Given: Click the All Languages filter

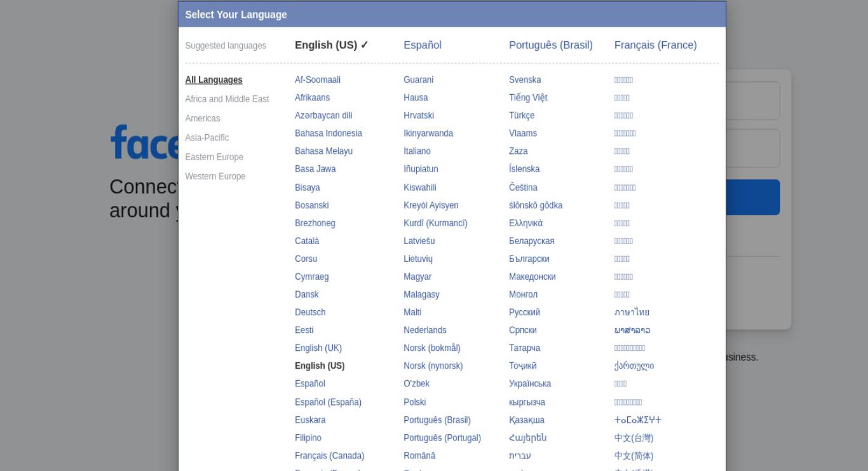Looking at the screenshot, I should pyautogui.click(x=214, y=80).
